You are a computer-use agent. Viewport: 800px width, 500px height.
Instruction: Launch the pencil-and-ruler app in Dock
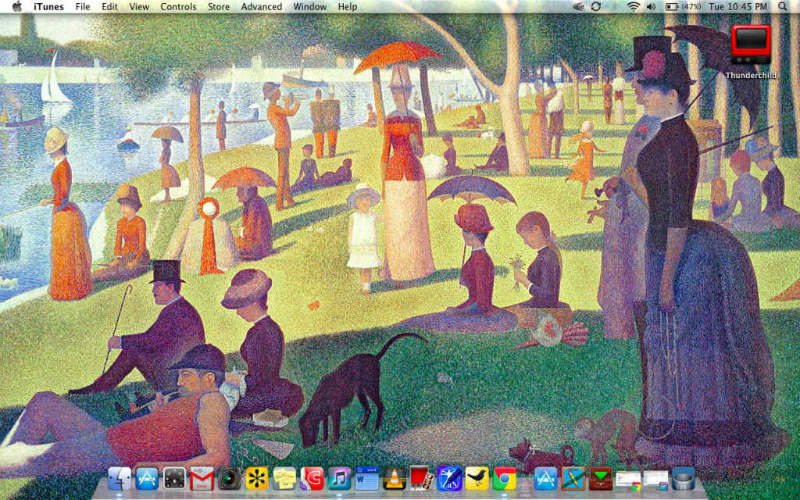point(573,479)
